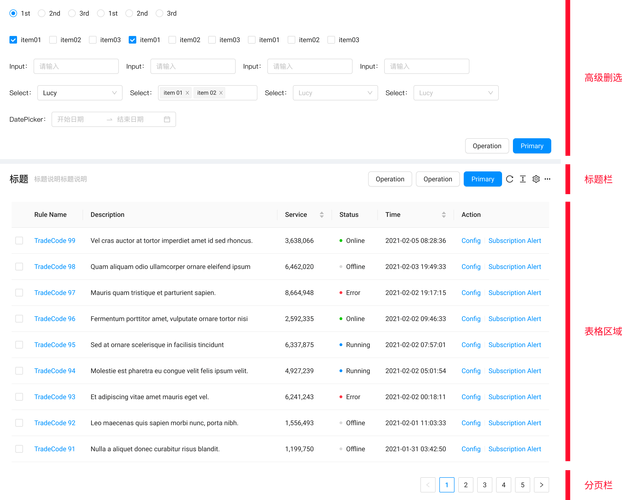Refresh the table with reload icon

[x=509, y=179]
